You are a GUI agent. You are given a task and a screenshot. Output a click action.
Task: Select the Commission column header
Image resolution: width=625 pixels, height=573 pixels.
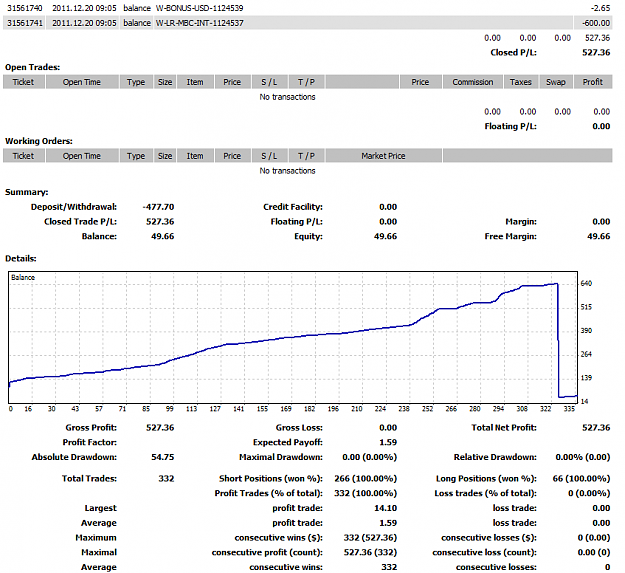click(x=472, y=82)
